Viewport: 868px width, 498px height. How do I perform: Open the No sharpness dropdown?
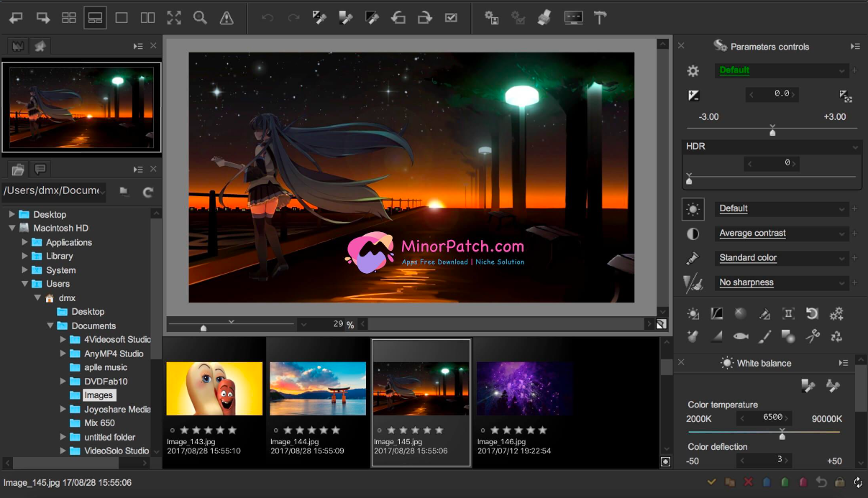tap(782, 283)
